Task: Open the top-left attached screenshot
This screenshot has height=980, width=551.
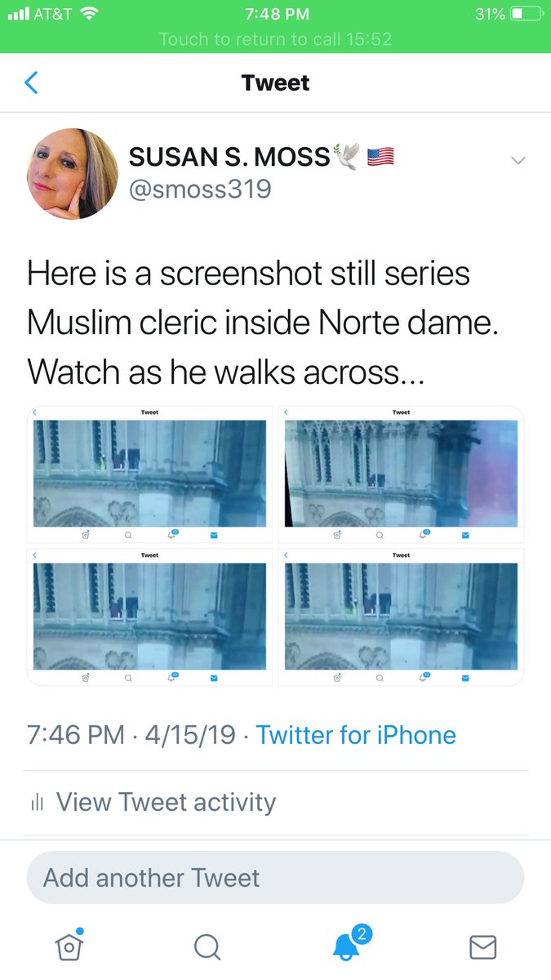Action: click(x=150, y=475)
